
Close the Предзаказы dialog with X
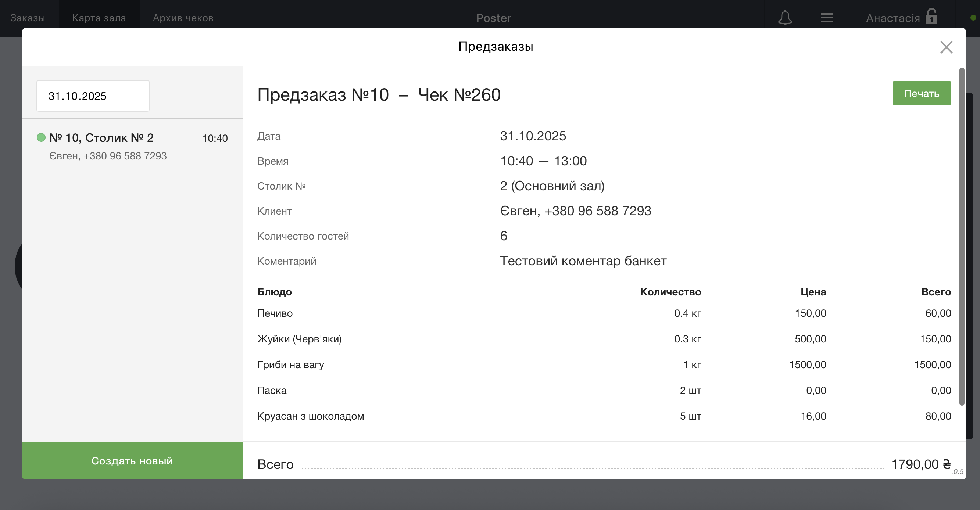946,47
